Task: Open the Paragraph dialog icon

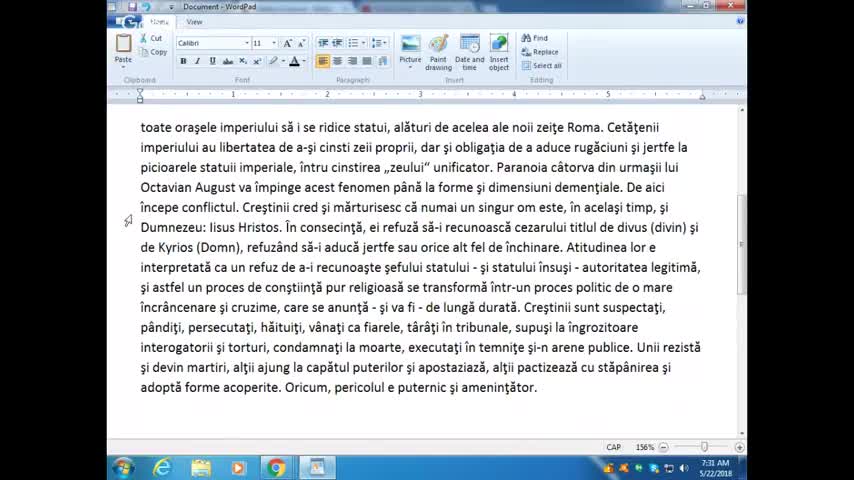Action: pyautogui.click(x=382, y=61)
